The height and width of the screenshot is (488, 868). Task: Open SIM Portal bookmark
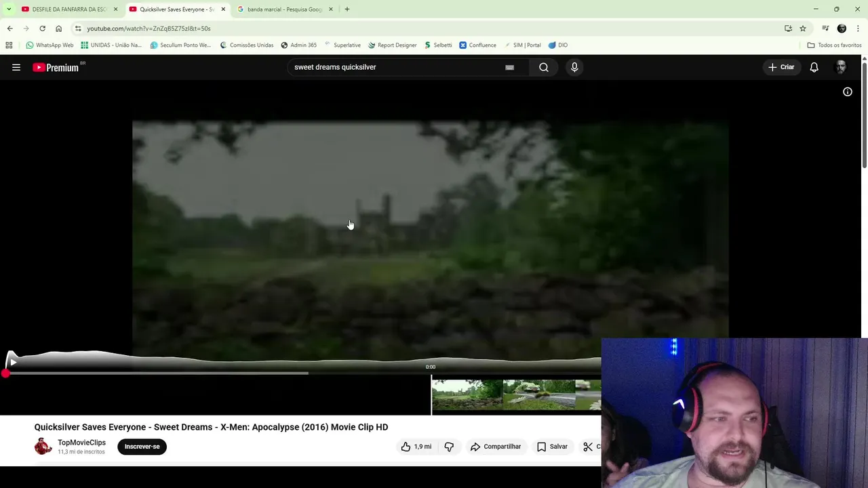(522, 45)
